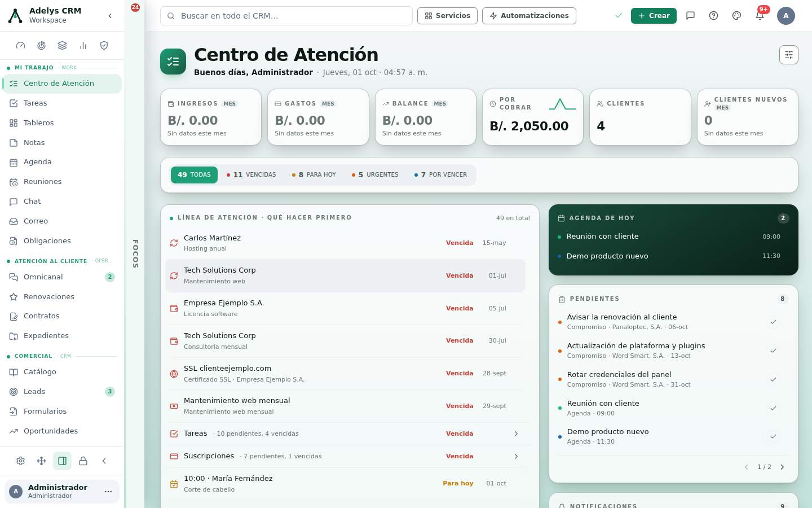Check off pending 'Demo producto nuevo' item

(773, 436)
